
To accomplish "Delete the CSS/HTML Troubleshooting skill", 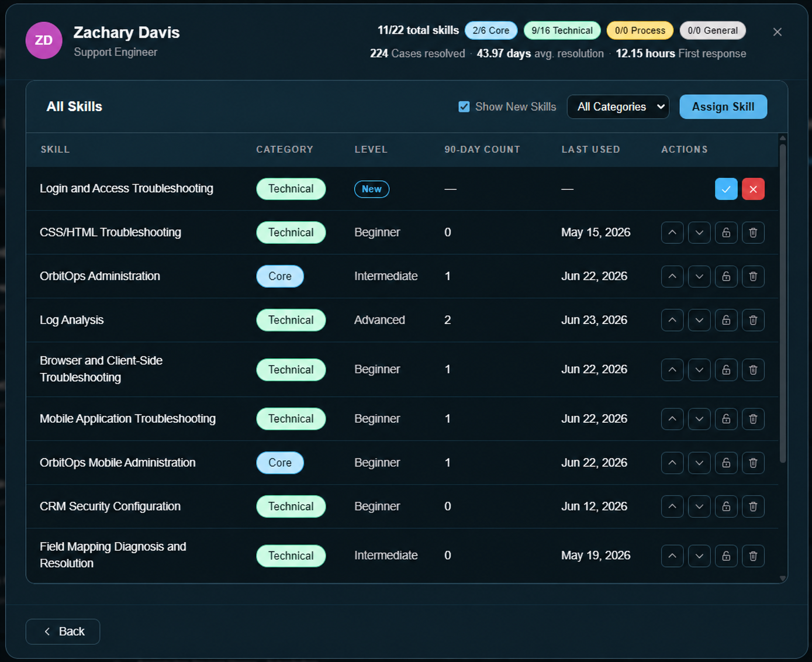I will tap(753, 233).
